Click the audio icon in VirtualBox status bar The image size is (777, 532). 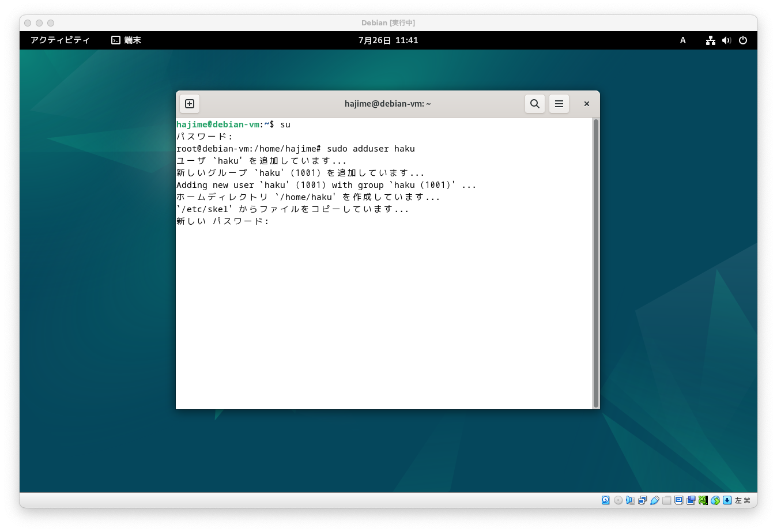(630, 500)
